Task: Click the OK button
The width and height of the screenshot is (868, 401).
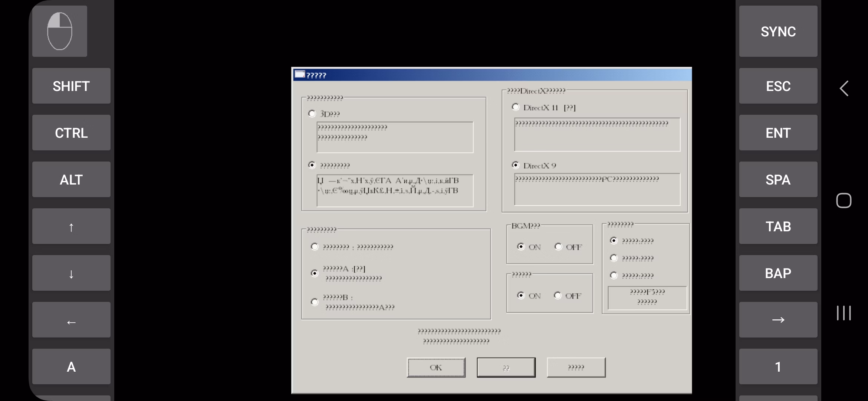Action: pyautogui.click(x=436, y=367)
